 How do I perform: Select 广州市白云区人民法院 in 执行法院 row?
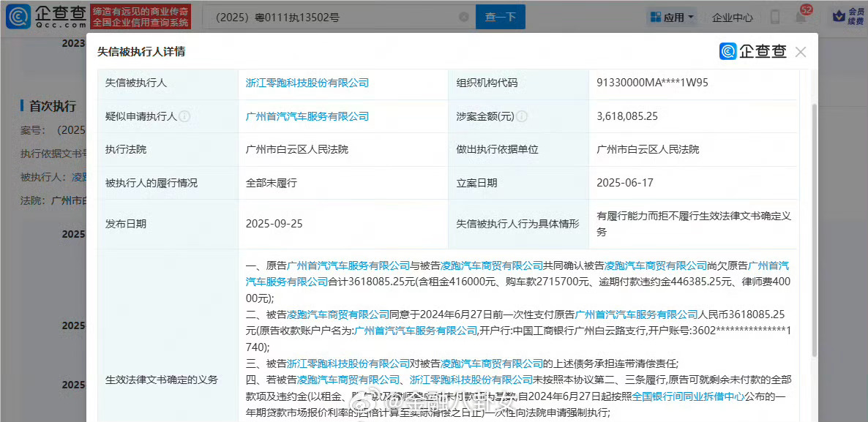[296, 149]
